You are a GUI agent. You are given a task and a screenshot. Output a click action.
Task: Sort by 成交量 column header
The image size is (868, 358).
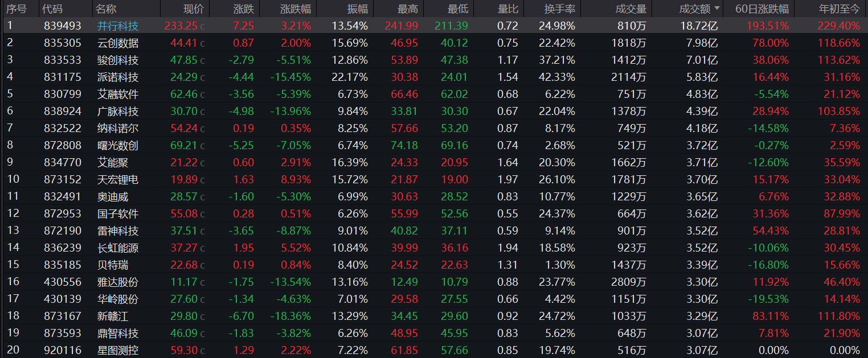(631, 9)
